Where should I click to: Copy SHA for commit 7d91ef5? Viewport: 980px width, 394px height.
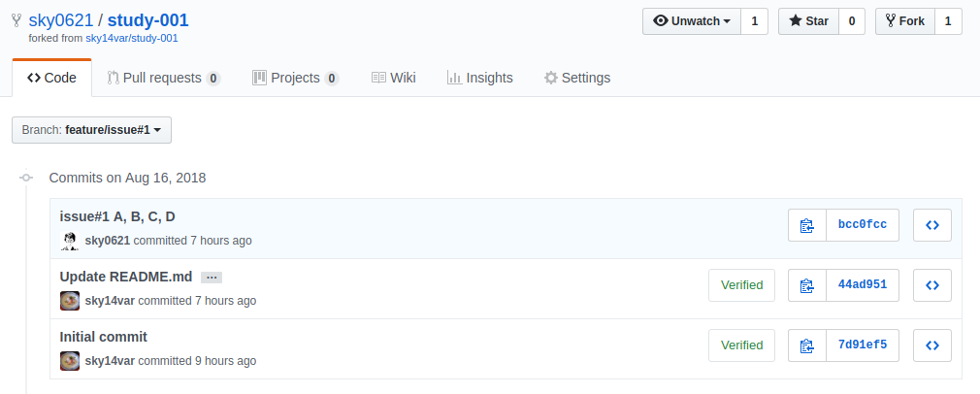[x=806, y=345]
